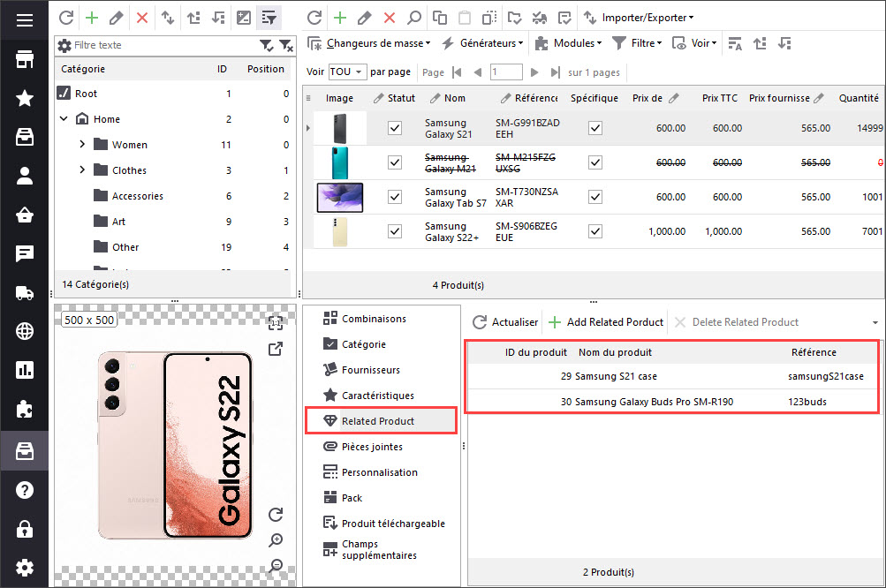Add a new product with plus icon
The height and width of the screenshot is (588, 886).
coord(339,18)
